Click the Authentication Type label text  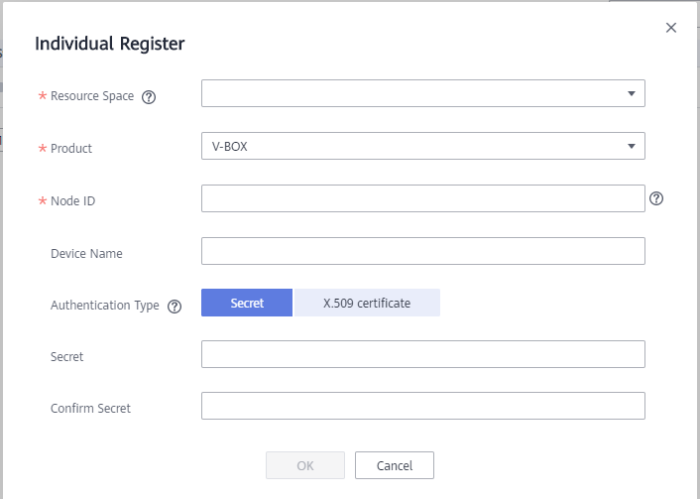point(105,306)
